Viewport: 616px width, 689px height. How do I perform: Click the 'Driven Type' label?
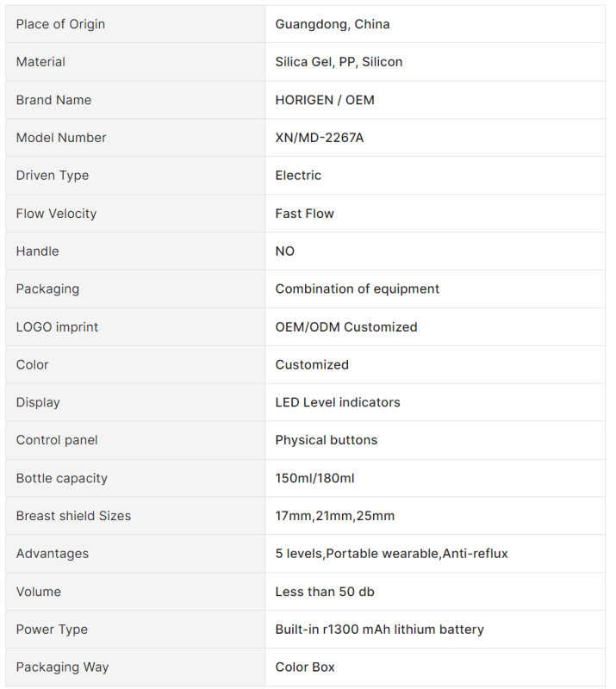tap(53, 176)
